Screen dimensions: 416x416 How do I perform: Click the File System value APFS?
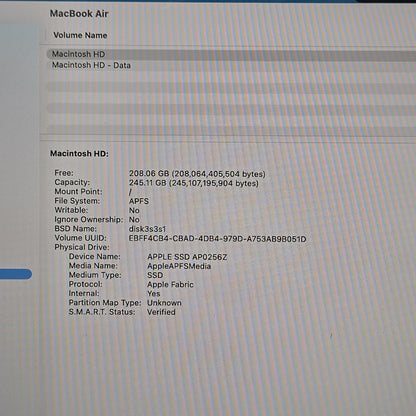tap(139, 201)
